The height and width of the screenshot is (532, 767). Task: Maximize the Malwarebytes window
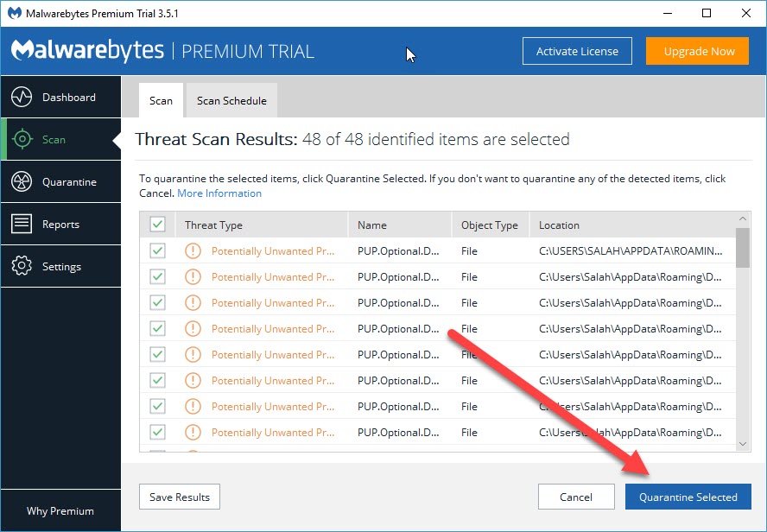tap(707, 13)
